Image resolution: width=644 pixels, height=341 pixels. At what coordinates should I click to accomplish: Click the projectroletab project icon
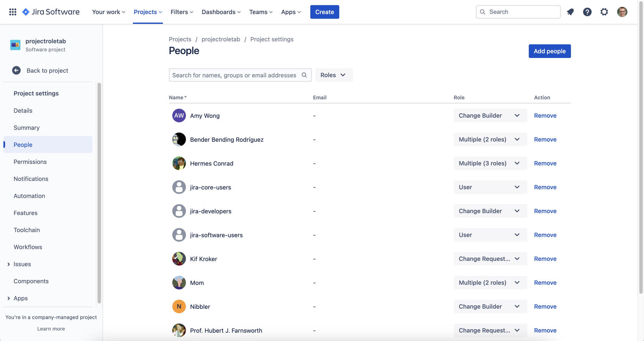(15, 45)
